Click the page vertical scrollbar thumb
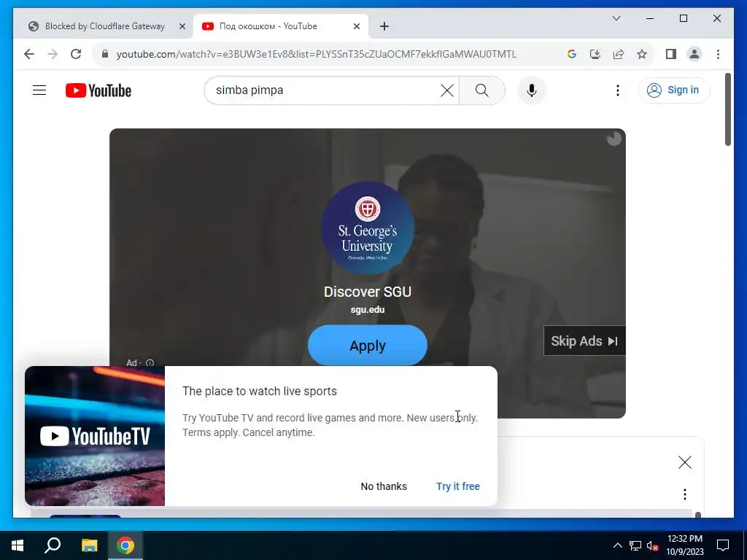 727,109
